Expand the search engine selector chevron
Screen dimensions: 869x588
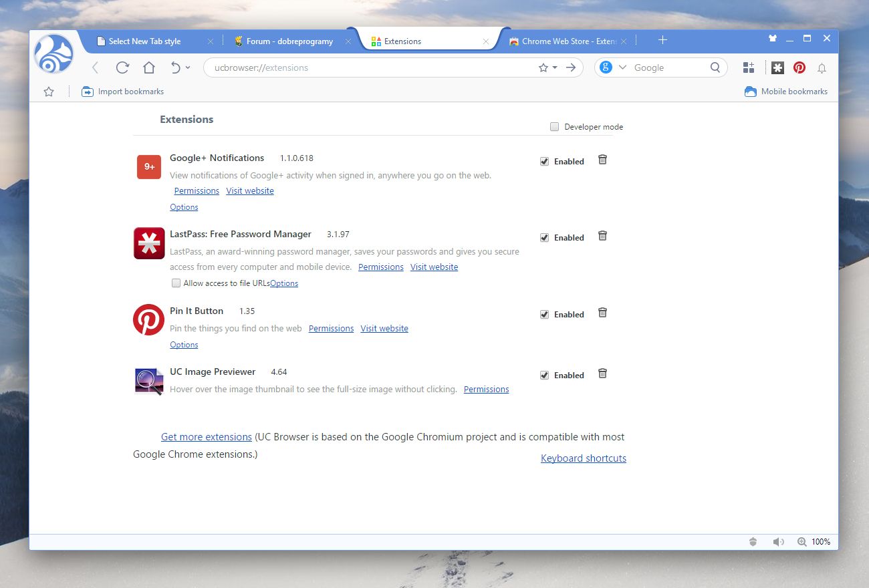(x=623, y=67)
